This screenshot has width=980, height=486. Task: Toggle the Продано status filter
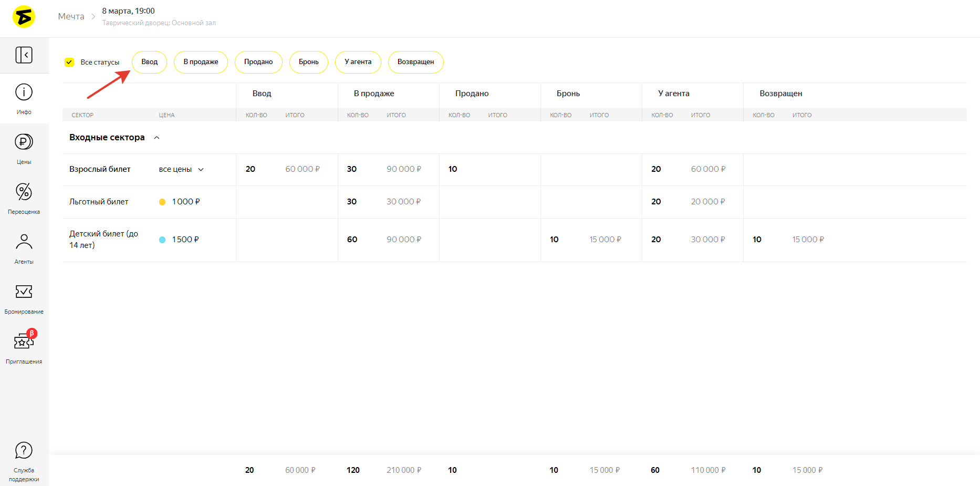258,62
